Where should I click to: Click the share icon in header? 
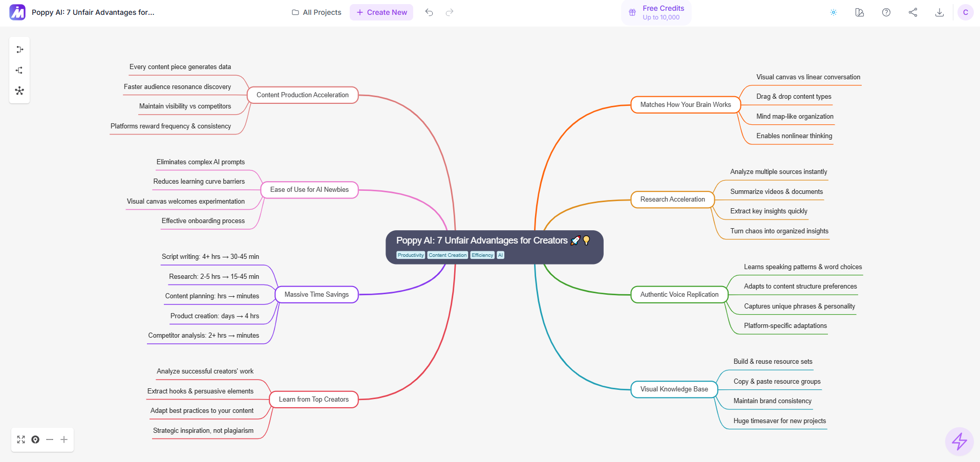coord(913,12)
